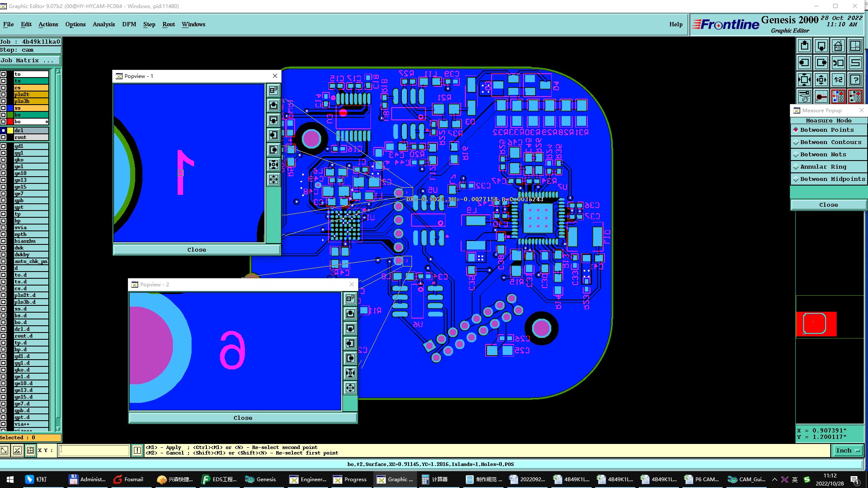The height and width of the screenshot is (488, 868).
Task: Select the 'gd1' layer row
Action: [31, 146]
